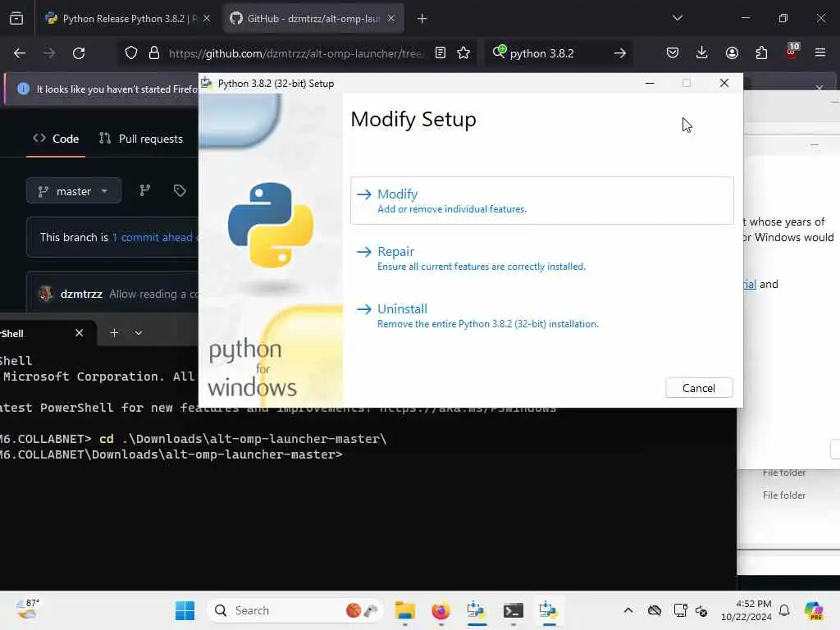Close the Python Release browser tab
This screenshot has width=840, height=630.
click(x=207, y=18)
